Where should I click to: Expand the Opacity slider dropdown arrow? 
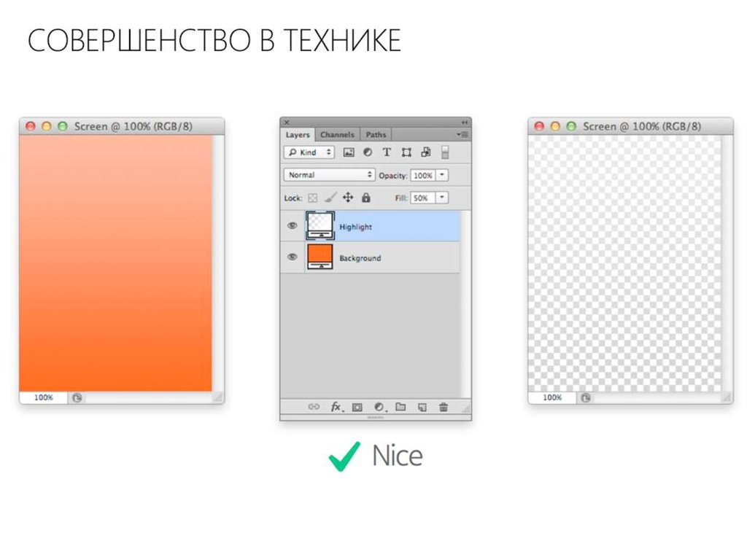pyautogui.click(x=442, y=176)
